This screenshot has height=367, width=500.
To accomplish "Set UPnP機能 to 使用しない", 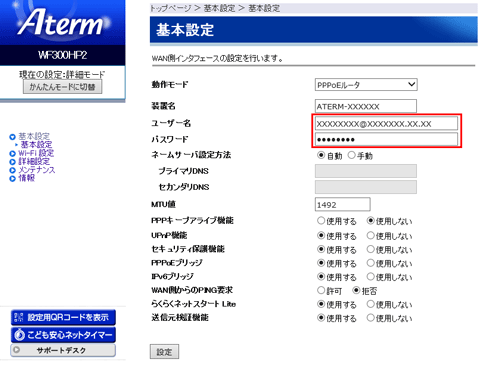I will tap(370, 236).
